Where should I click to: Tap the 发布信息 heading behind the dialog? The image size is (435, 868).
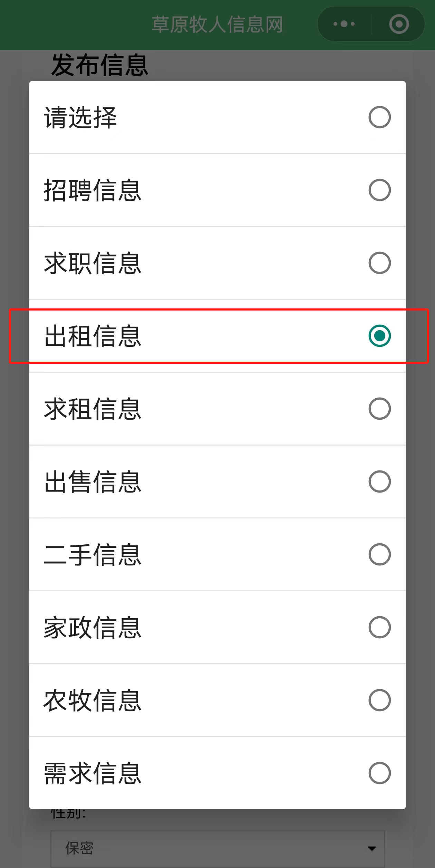tap(100, 65)
